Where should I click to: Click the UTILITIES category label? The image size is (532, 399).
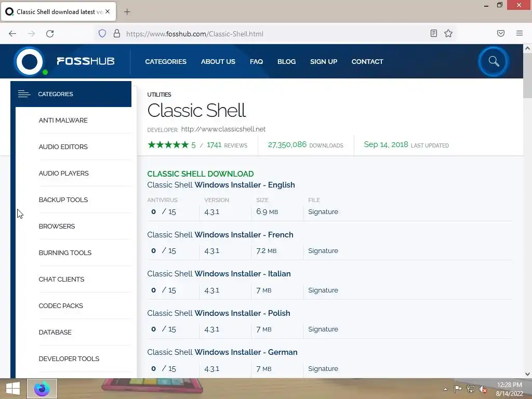[159, 95]
